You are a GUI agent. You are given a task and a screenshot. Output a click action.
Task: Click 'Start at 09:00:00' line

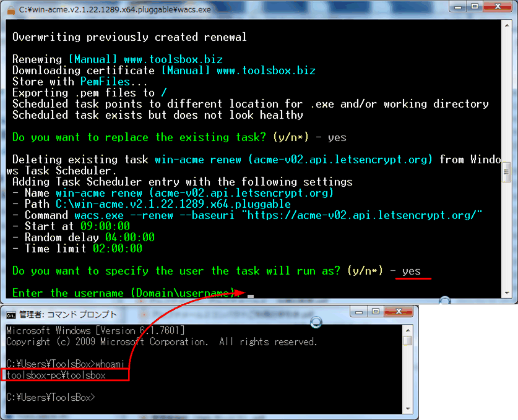(71, 226)
